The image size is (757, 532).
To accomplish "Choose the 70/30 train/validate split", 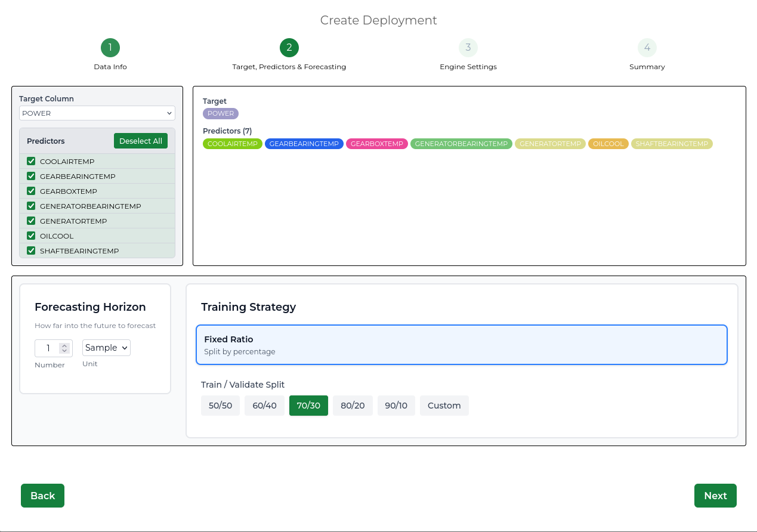I will (x=308, y=406).
